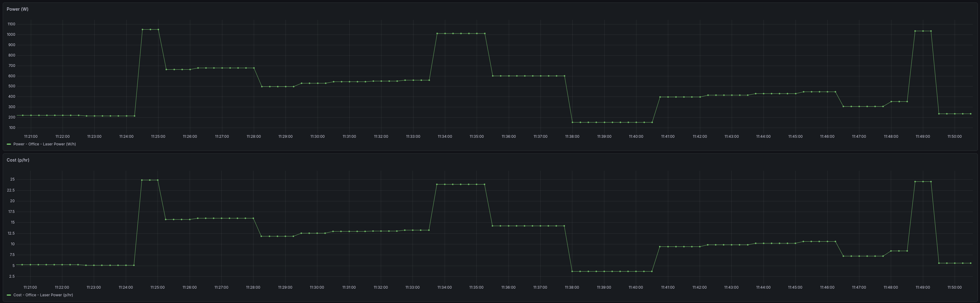Click the 400 y-axis label in the Power panel
Image resolution: width=980 pixels, height=303 pixels.
pos(12,97)
